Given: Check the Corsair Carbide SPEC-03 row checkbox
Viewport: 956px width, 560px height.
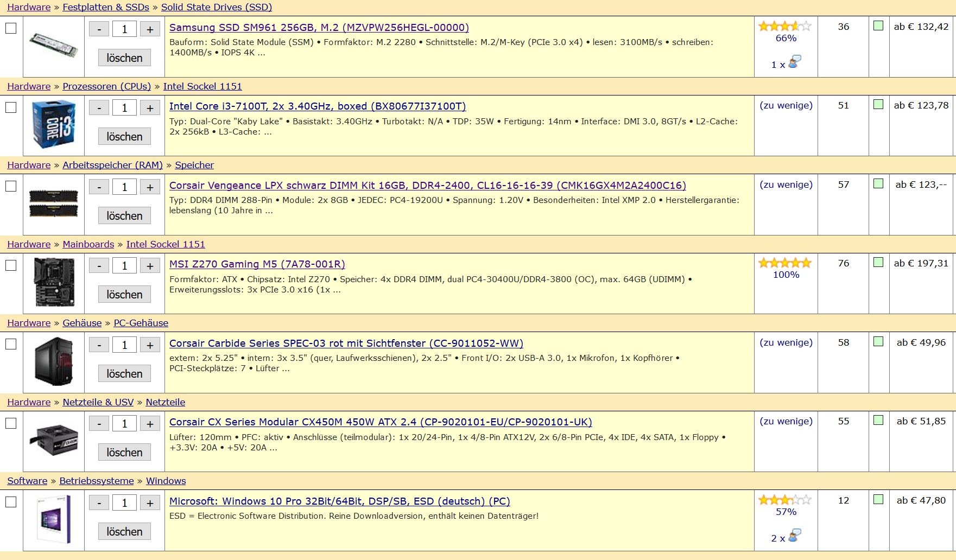Looking at the screenshot, I should (x=11, y=344).
